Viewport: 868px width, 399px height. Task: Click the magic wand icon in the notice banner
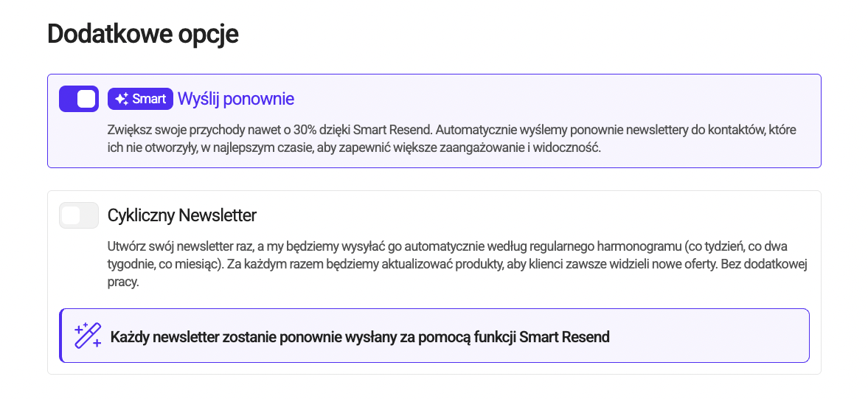[x=88, y=336]
